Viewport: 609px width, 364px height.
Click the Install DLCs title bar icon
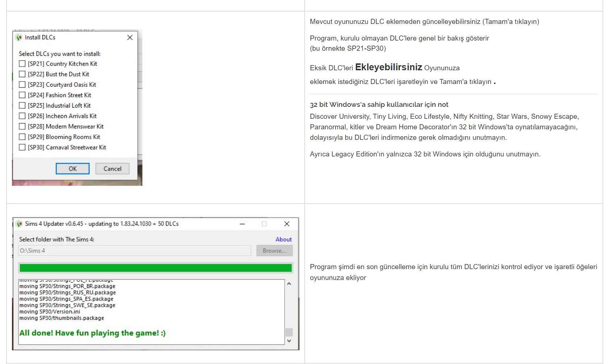tap(19, 38)
